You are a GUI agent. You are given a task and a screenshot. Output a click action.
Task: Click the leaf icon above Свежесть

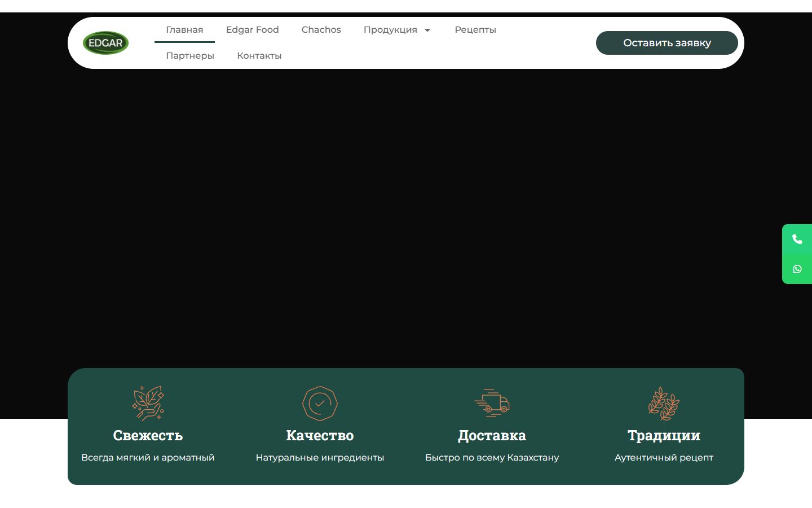[x=148, y=403]
